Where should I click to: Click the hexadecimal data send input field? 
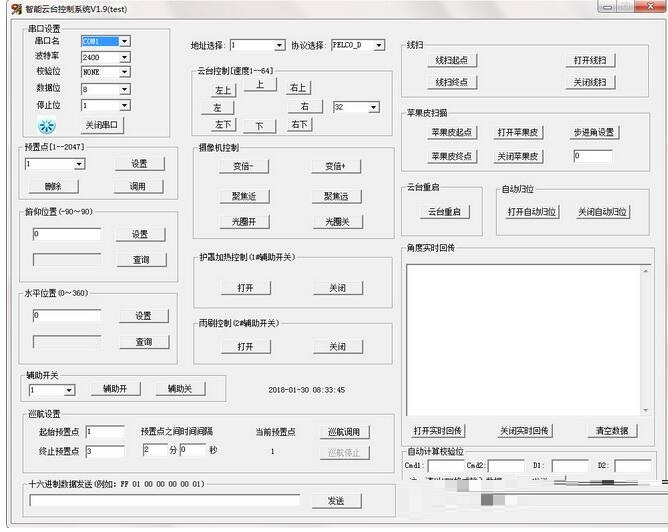pyautogui.click(x=165, y=500)
